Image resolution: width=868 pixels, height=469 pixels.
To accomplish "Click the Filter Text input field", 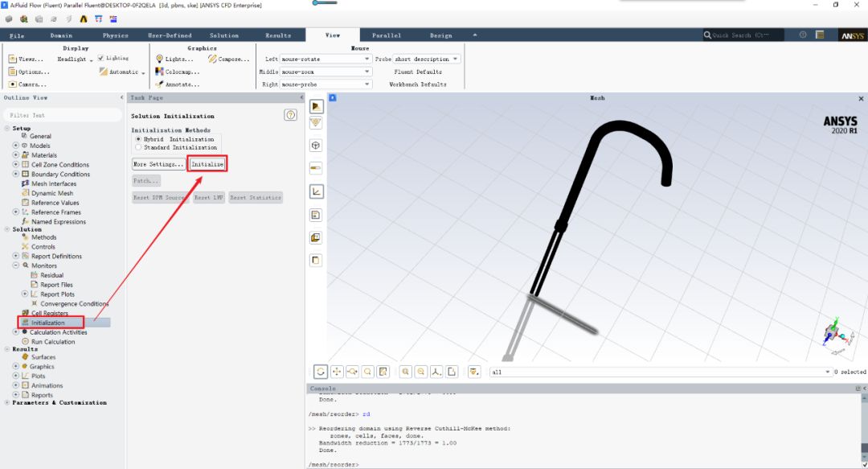I will (63, 115).
